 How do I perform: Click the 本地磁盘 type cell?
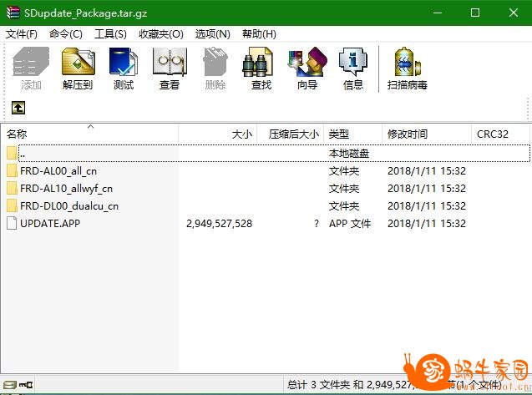(x=349, y=154)
